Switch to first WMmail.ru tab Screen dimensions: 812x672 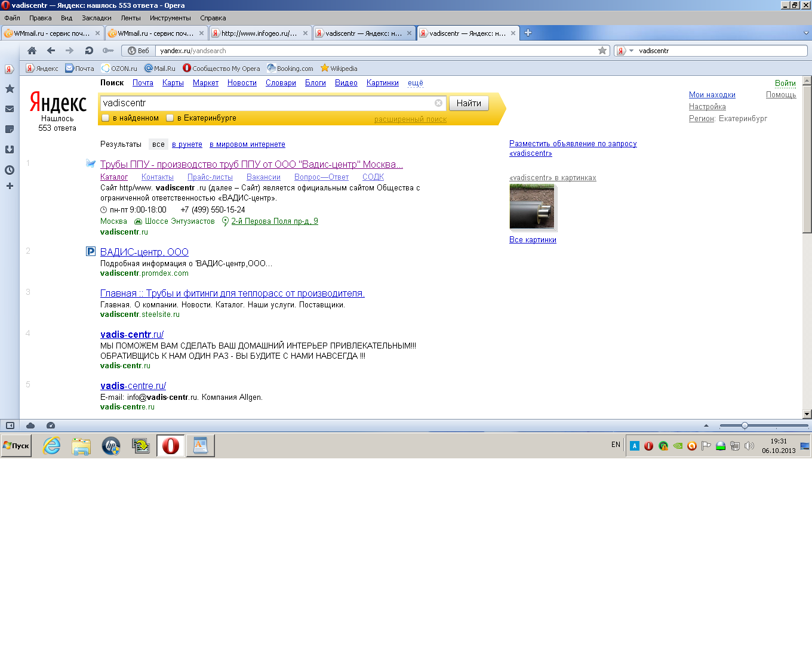point(52,33)
